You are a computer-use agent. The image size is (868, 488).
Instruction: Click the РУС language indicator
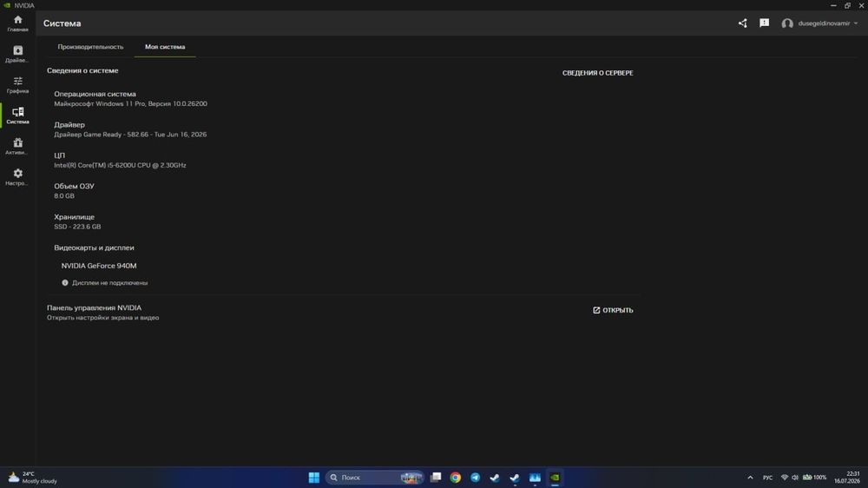pos(767,478)
